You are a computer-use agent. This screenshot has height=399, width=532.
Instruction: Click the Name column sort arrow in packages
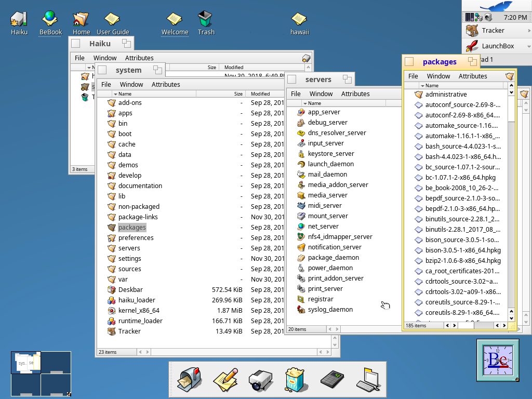click(x=423, y=86)
